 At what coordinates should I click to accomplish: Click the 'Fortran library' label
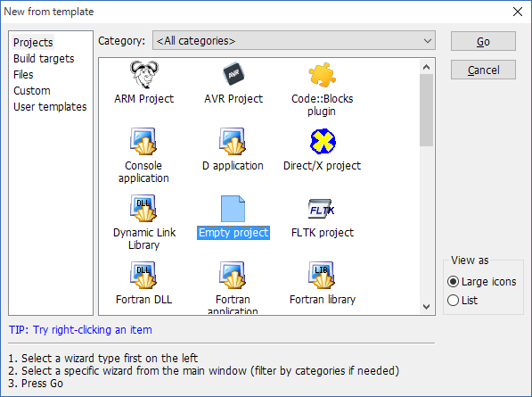(323, 300)
